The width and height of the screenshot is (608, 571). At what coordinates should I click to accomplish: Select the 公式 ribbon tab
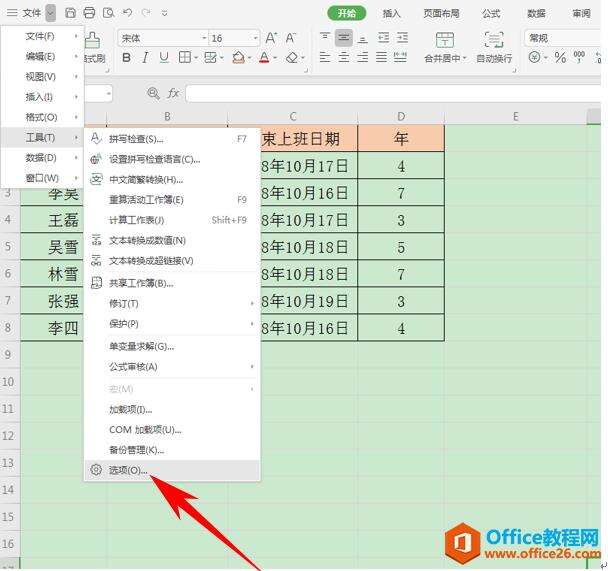coord(491,14)
